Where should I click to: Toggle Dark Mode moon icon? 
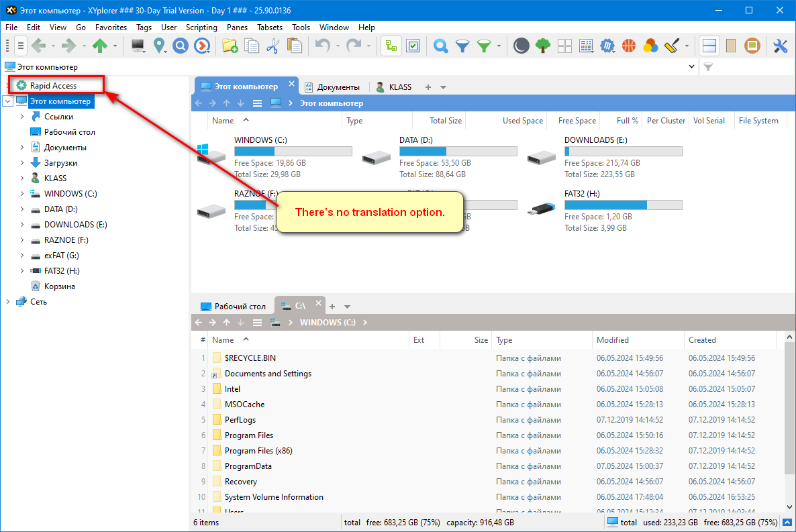click(x=521, y=46)
